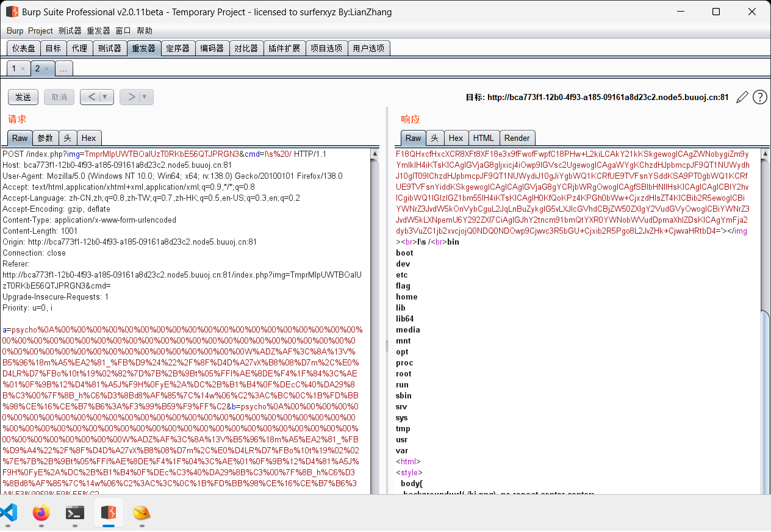Click the response scrollbar up arrow
This screenshot has width=771, height=532.
tap(766, 153)
